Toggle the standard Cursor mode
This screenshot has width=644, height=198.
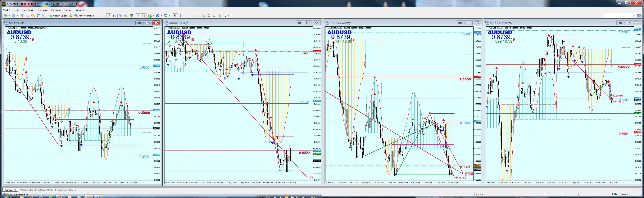(175, 16)
